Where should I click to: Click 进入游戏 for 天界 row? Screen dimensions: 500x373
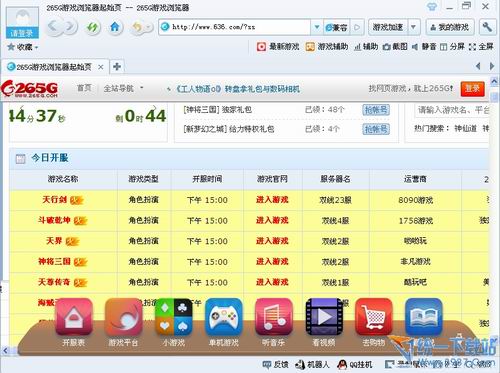point(272,241)
